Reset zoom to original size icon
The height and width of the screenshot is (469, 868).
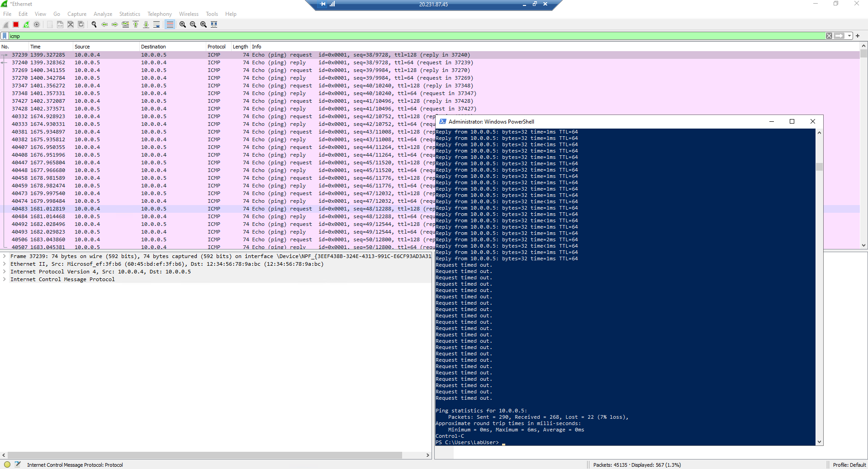coord(202,24)
